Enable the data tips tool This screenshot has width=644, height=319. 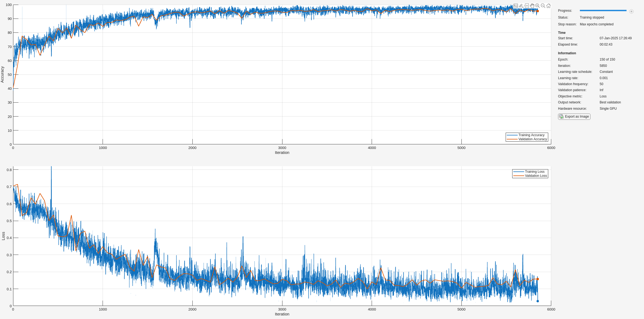(527, 6)
